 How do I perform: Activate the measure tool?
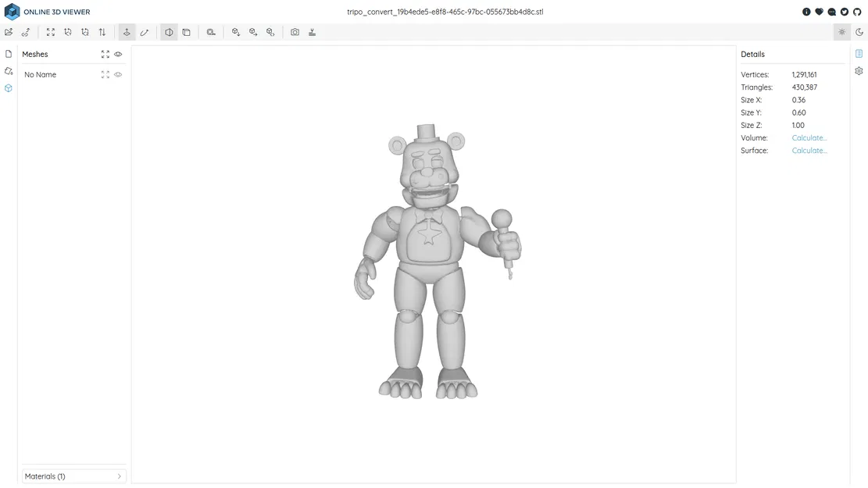(x=145, y=32)
